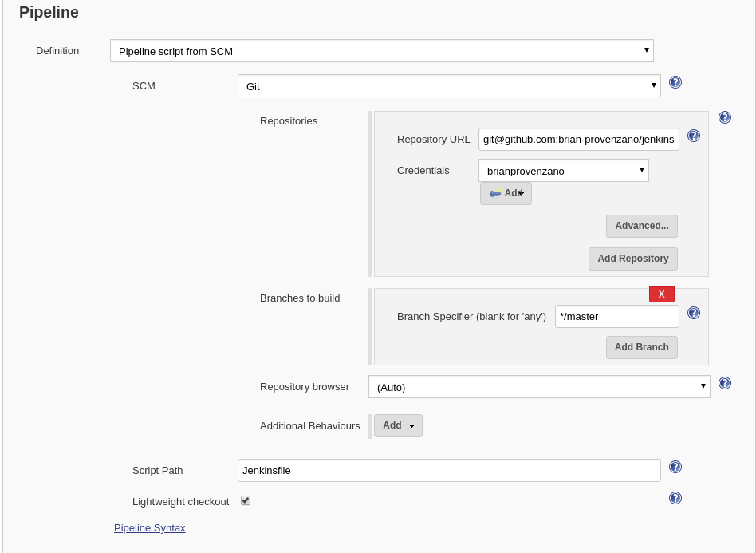Show help for Script Path
756x553 pixels.
tap(675, 467)
